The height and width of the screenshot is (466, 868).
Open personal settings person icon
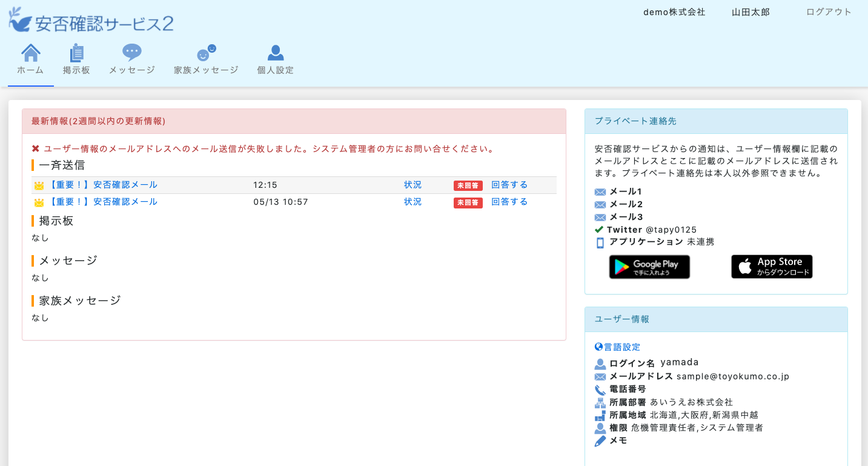276,53
